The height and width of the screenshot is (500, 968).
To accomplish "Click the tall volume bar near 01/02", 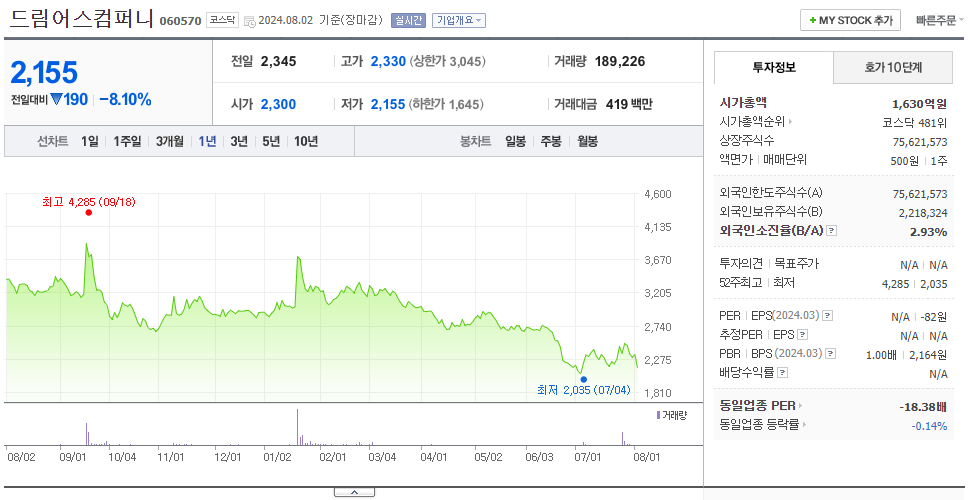I will click(298, 427).
